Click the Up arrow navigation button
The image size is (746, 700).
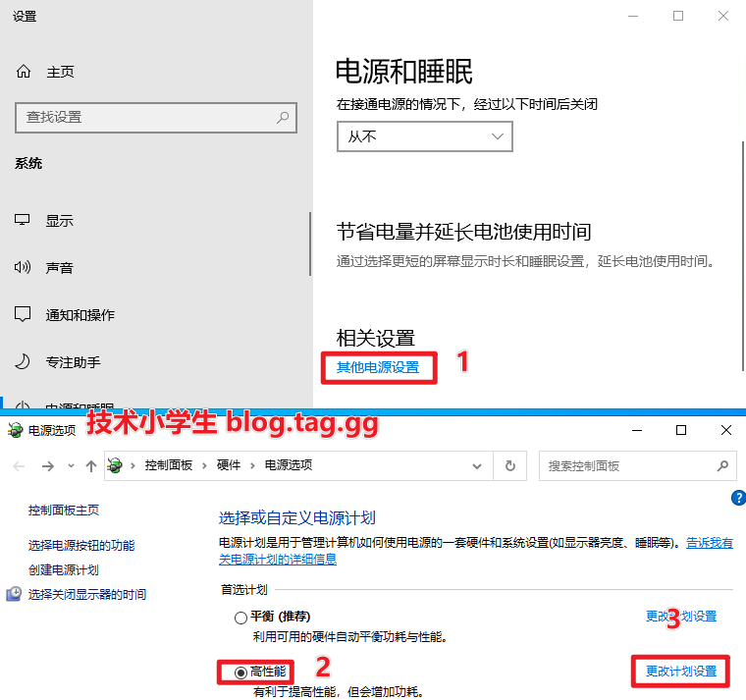91,466
